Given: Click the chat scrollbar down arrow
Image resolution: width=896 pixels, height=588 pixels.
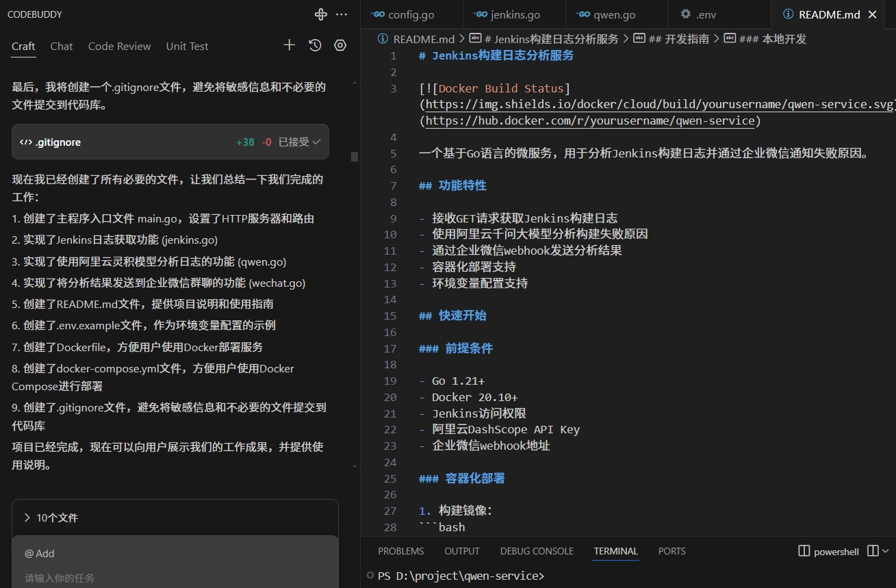Looking at the screenshot, I should click(x=355, y=466).
